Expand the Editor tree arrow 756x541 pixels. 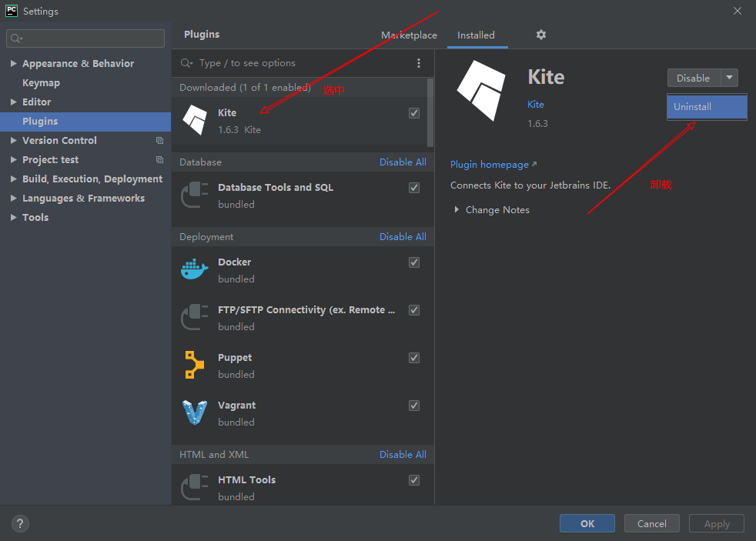coord(14,102)
